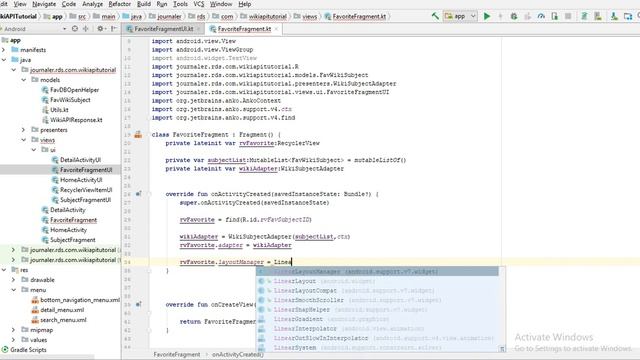Collapse the res folder
Screen dimensions: 640x360
[4, 270]
